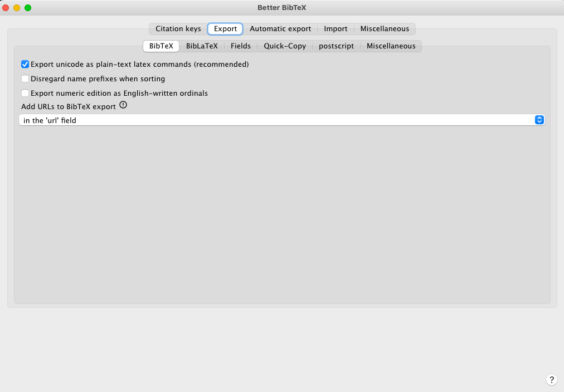Open the Citation keys tab
Image resolution: width=564 pixels, height=392 pixels.
pos(178,29)
